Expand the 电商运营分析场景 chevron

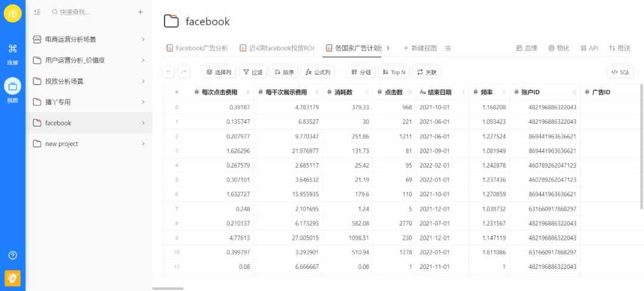[x=143, y=39]
